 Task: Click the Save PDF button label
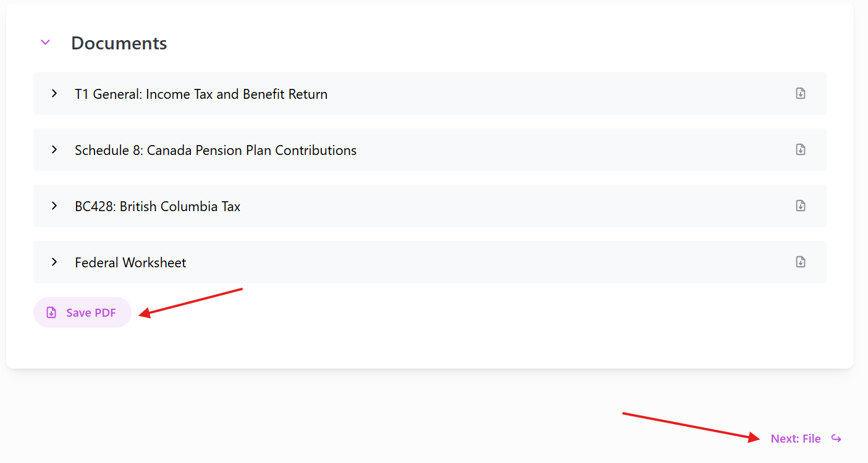tap(91, 313)
